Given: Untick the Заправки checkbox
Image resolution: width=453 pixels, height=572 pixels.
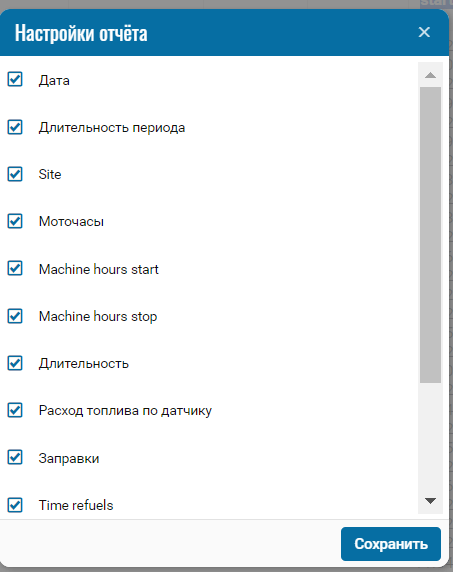Looking at the screenshot, I should (15, 457).
